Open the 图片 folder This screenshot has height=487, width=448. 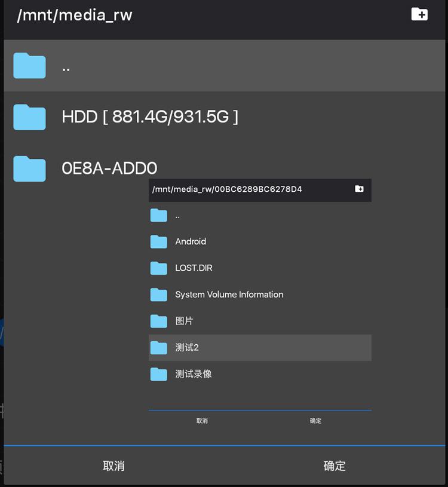click(x=260, y=321)
